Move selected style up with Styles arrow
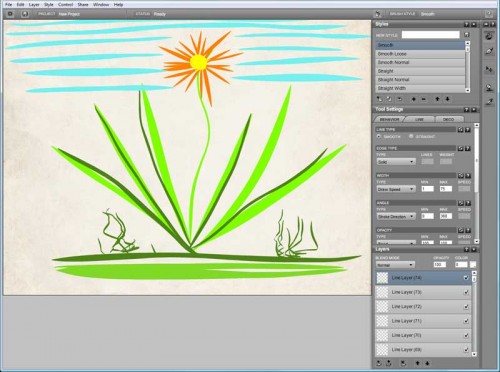 [x=438, y=99]
